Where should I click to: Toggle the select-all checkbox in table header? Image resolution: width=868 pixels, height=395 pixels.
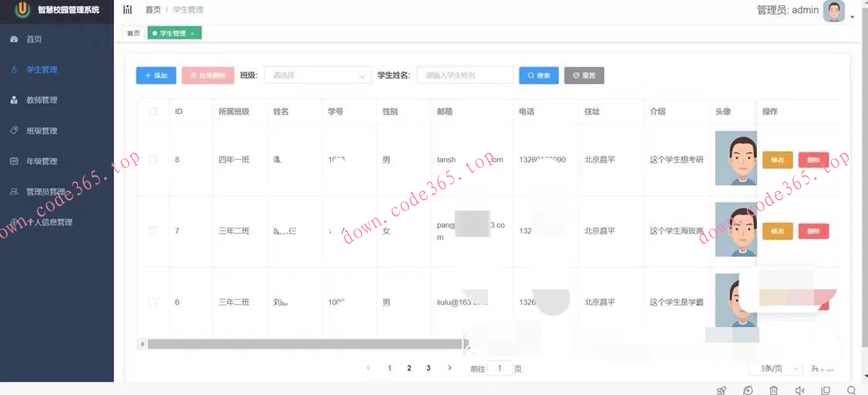tap(153, 111)
